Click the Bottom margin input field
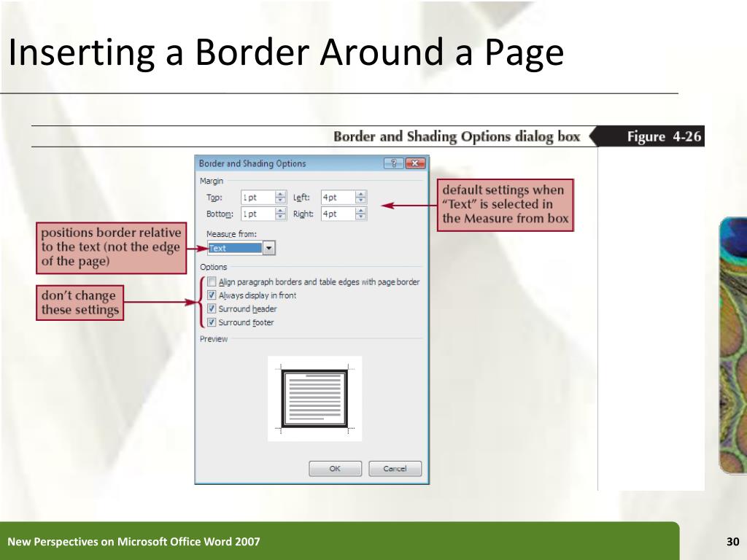 (258, 214)
